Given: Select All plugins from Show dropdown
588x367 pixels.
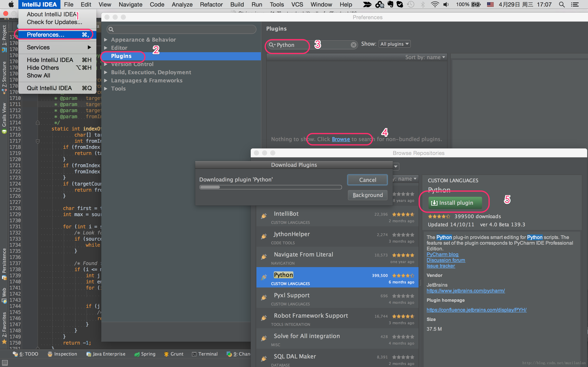Looking at the screenshot, I should click(394, 44).
